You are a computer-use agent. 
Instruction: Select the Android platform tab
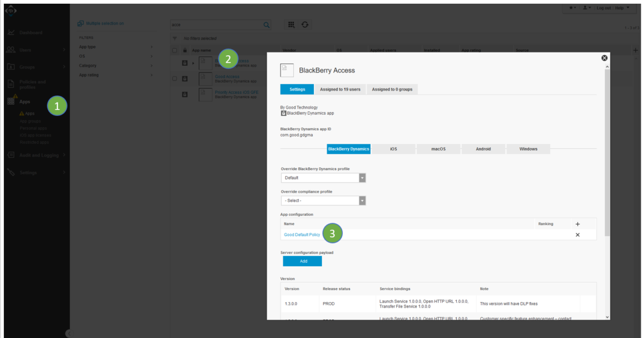pos(483,149)
